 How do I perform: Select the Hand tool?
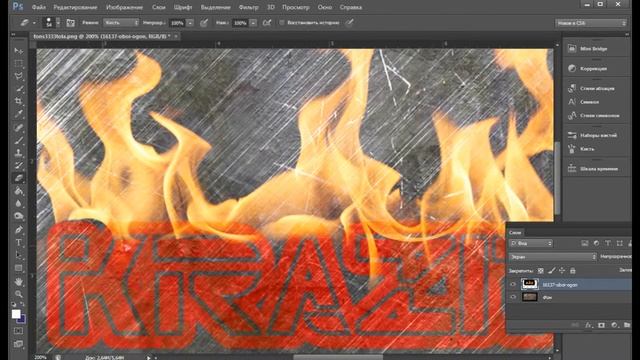click(x=18, y=282)
